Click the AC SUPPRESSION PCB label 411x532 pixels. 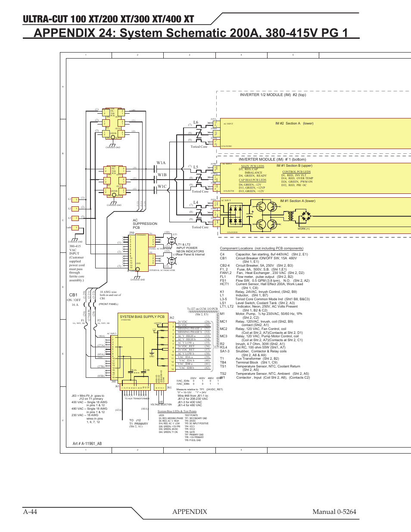tap(145, 224)
